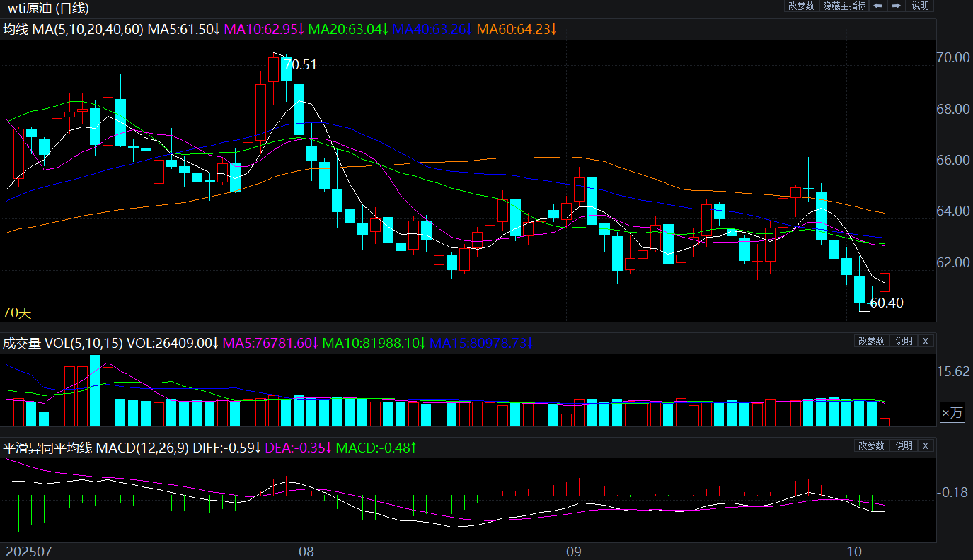This screenshot has width=973, height=560.
Task: Open 改参数 for the main MA indicator
Action: click(x=801, y=6)
